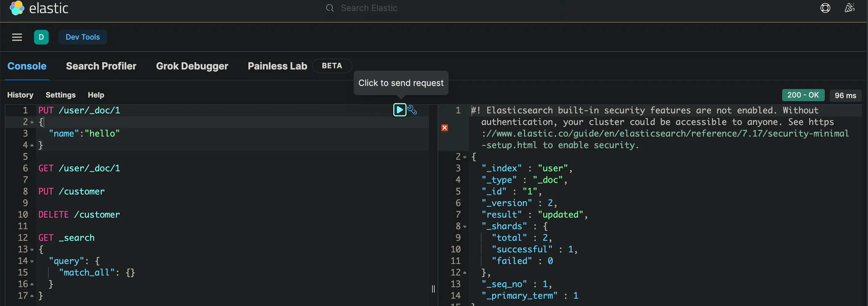Open the wrench request options icon
Image resolution: width=868 pixels, height=306 pixels.
pyautogui.click(x=412, y=110)
